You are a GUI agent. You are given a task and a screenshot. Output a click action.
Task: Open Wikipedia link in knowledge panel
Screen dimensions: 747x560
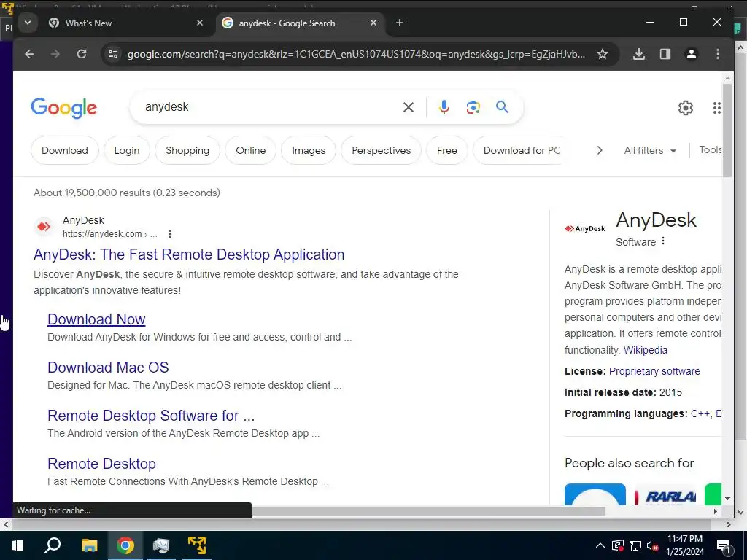(x=645, y=350)
